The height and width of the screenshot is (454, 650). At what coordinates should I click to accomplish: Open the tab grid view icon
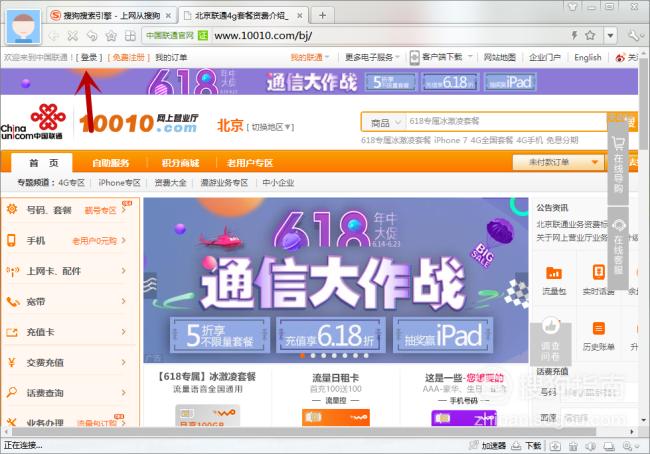(130, 36)
